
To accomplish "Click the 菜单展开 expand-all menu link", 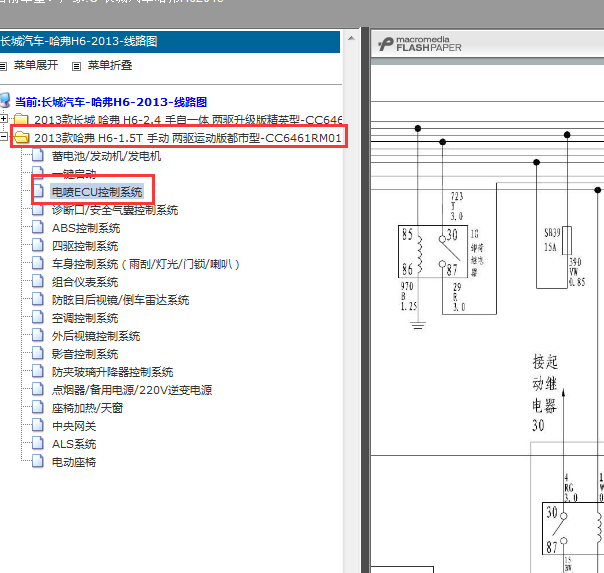I will click(36, 65).
